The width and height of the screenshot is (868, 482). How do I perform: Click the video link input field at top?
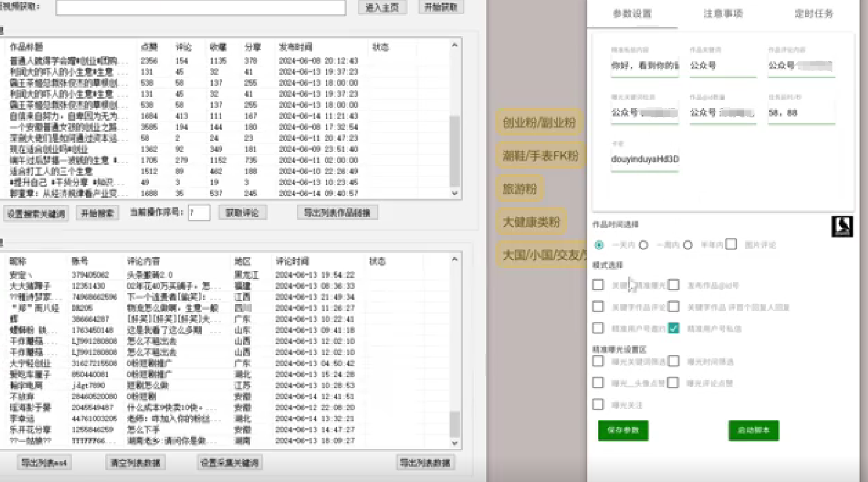click(x=201, y=7)
